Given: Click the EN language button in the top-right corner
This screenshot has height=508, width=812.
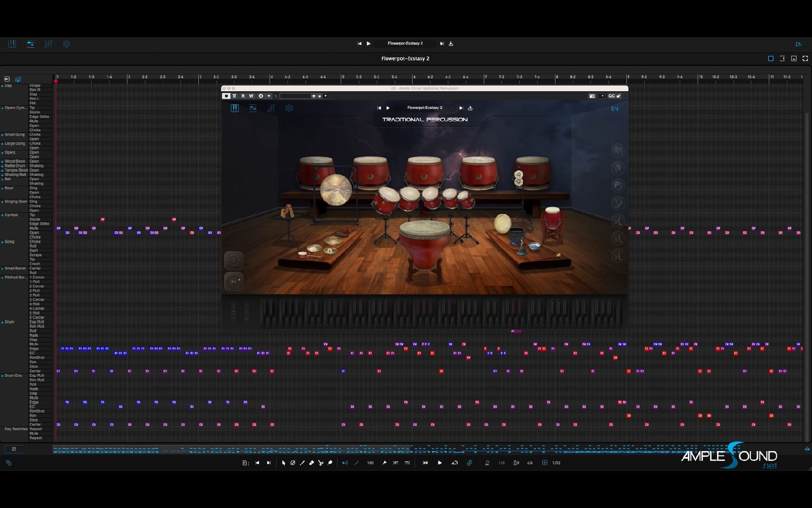Looking at the screenshot, I should (799, 44).
